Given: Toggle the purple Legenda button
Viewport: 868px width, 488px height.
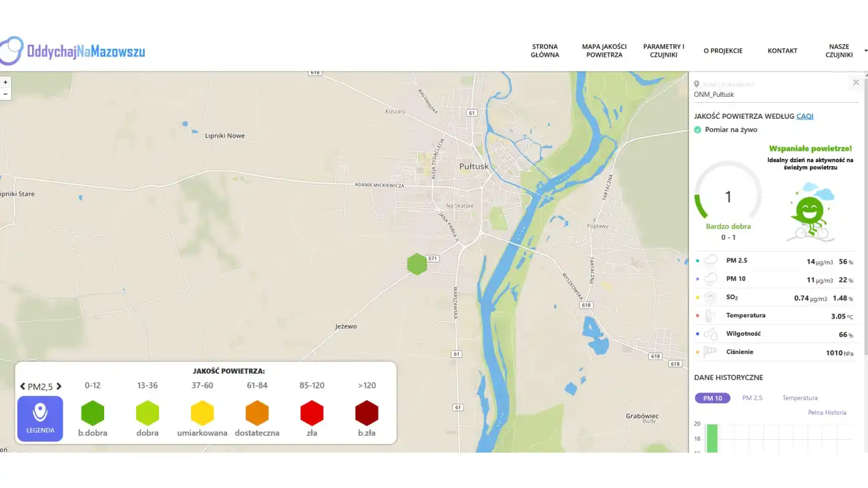Looking at the screenshot, I should point(40,419).
